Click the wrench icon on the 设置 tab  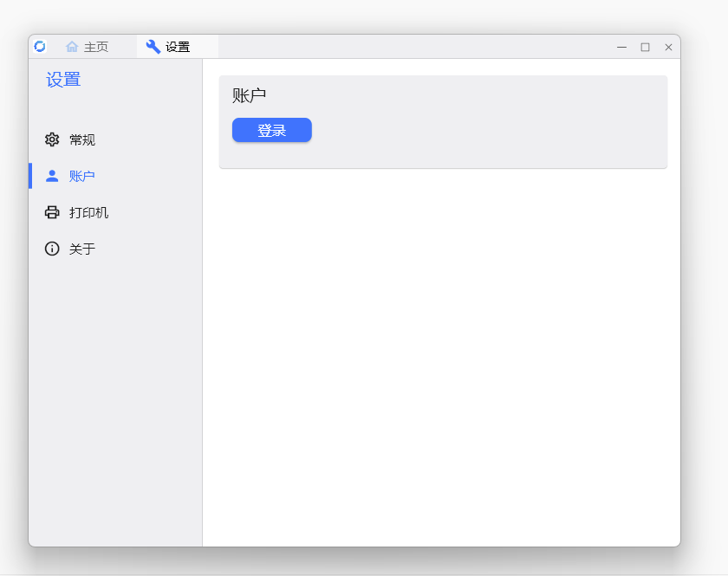pyautogui.click(x=153, y=47)
